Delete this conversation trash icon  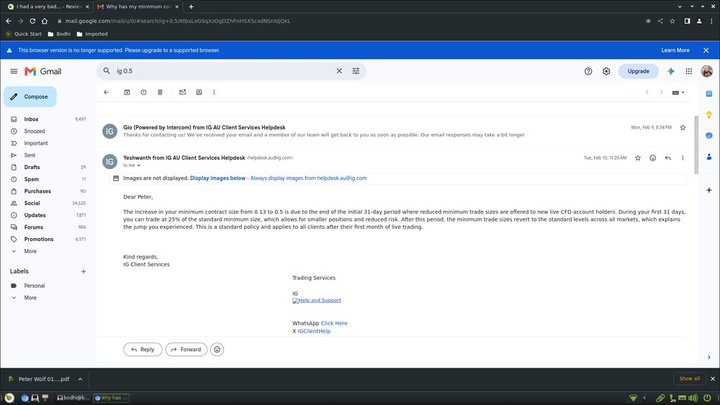click(x=160, y=92)
